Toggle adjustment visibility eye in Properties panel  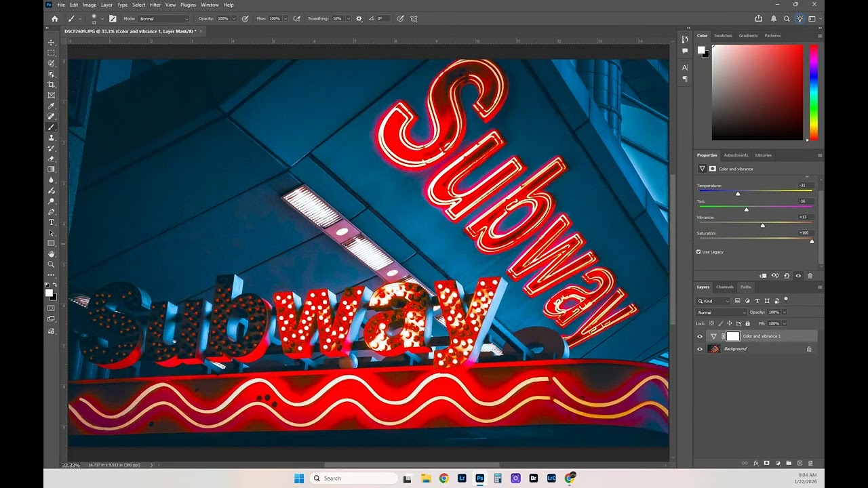(798, 276)
